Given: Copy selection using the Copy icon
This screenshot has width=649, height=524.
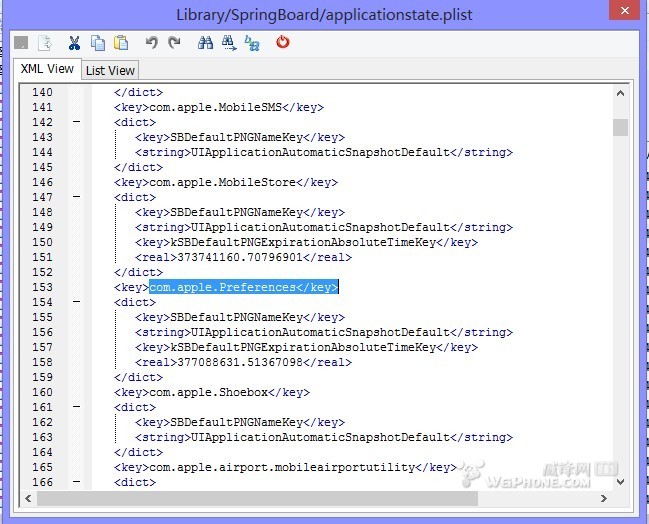Looking at the screenshot, I should (x=98, y=43).
